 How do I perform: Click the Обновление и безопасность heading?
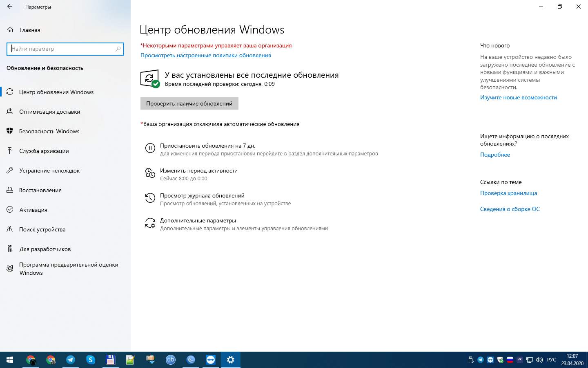45,68
